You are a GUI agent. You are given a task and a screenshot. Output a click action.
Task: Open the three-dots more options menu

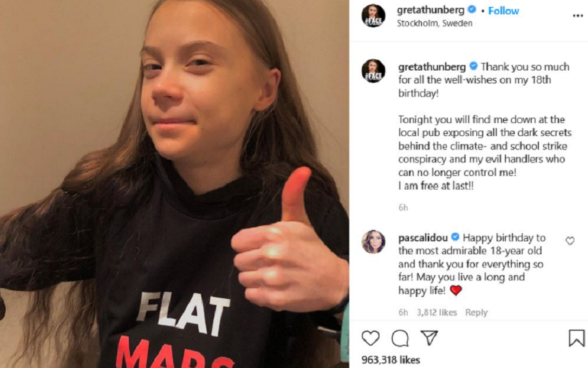click(578, 16)
